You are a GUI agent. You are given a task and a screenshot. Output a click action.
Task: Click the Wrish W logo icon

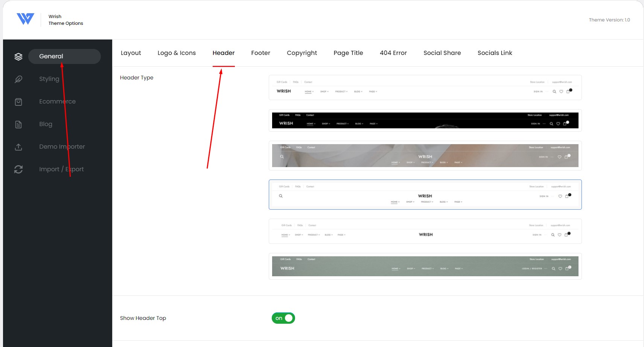pos(25,19)
